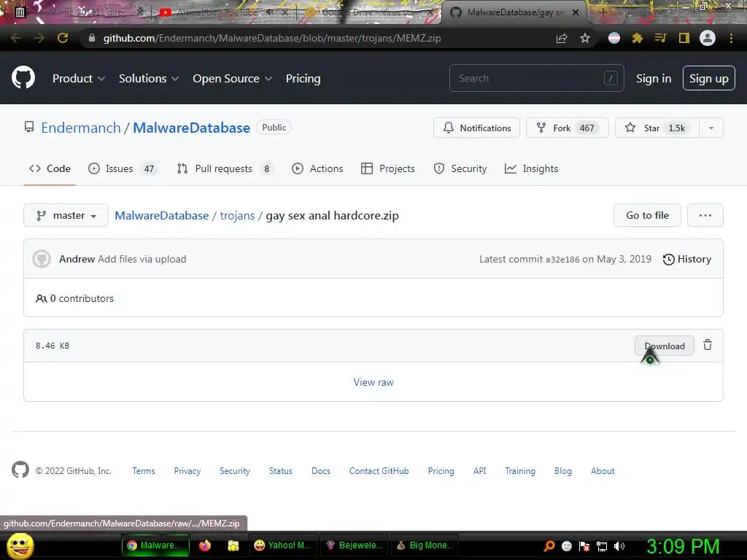The width and height of the screenshot is (747, 560).
Task: Expand the Solutions menu
Action: click(x=149, y=79)
